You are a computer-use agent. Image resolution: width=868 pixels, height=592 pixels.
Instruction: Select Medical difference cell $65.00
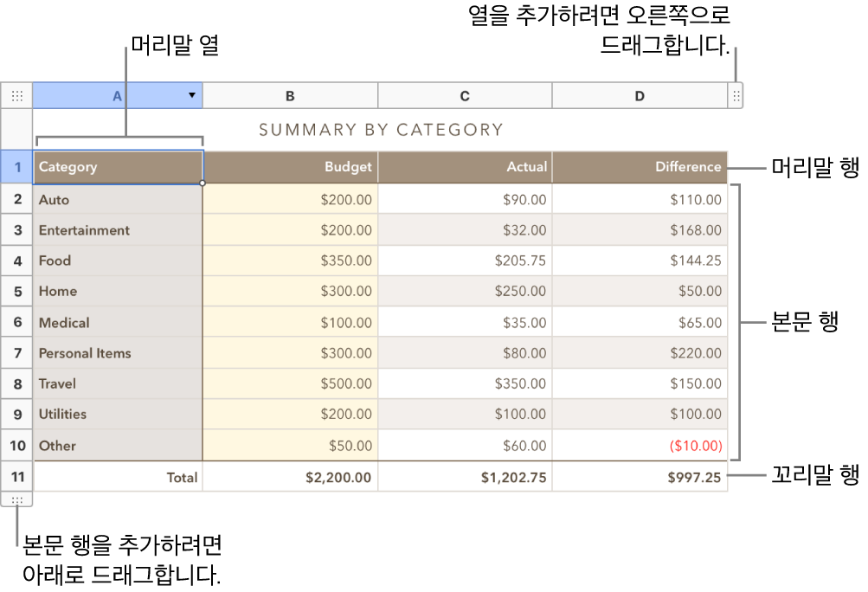(640, 322)
